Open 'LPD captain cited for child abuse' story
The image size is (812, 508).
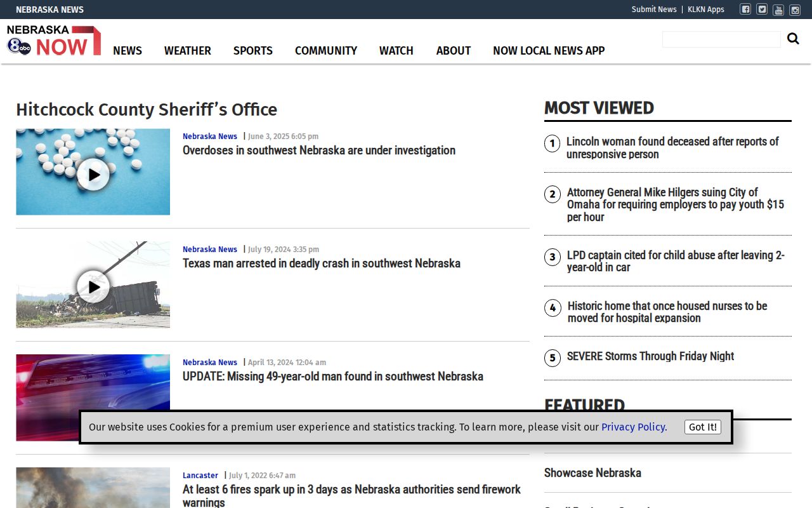pos(676,261)
